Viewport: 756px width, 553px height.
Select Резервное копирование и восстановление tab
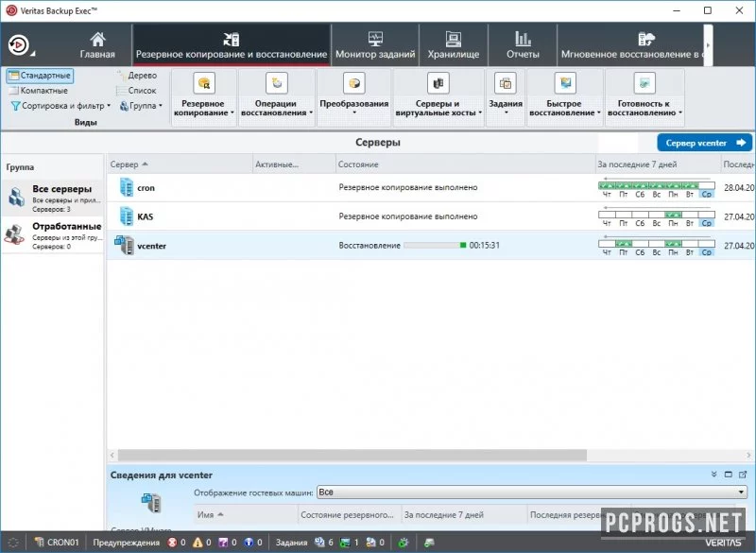coord(232,45)
